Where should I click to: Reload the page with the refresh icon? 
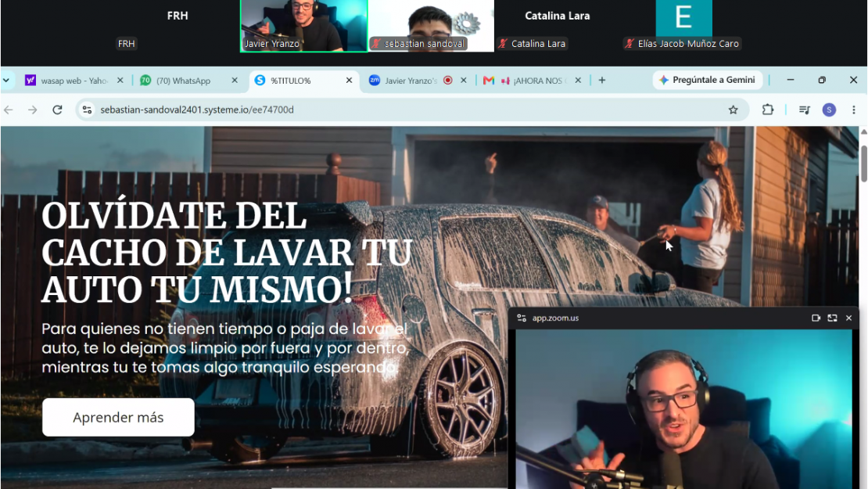[57, 110]
